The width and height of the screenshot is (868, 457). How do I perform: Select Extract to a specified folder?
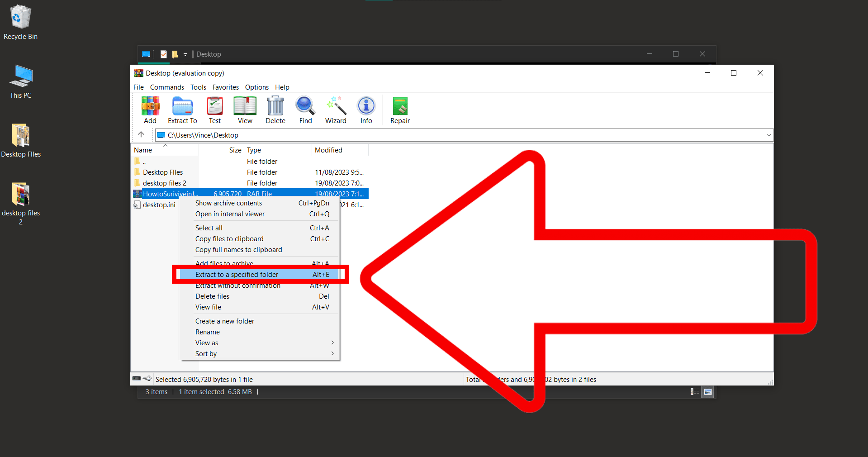(x=237, y=274)
